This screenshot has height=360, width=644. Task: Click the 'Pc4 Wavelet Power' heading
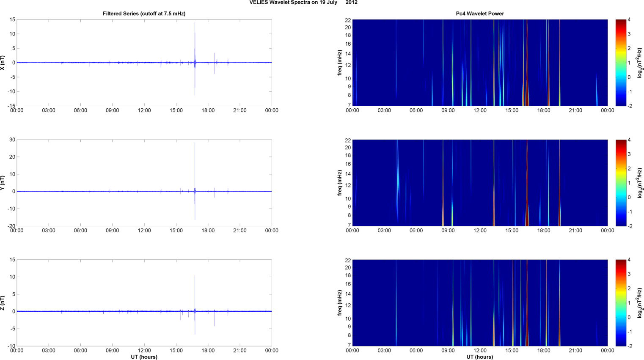point(479,14)
